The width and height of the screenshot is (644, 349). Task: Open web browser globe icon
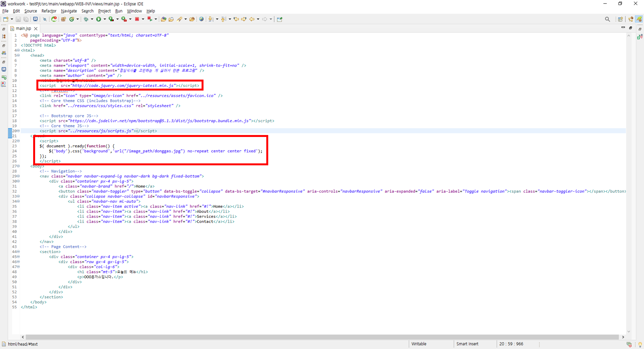(x=201, y=19)
